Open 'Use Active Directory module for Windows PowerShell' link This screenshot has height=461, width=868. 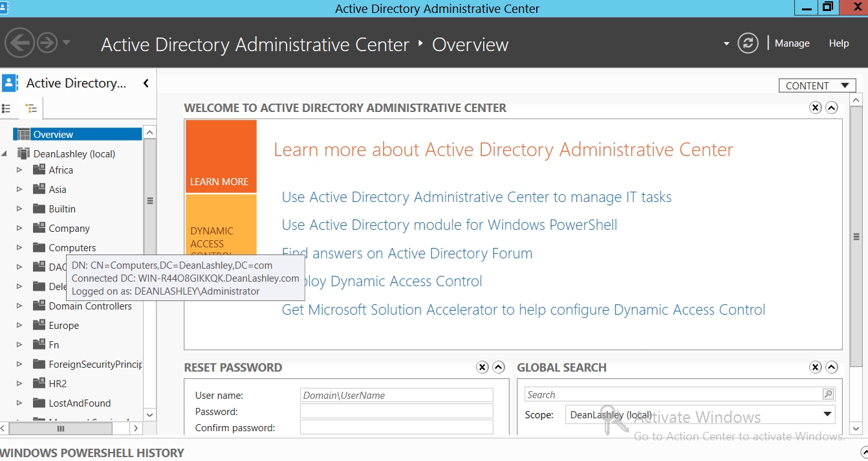pyautogui.click(x=450, y=225)
